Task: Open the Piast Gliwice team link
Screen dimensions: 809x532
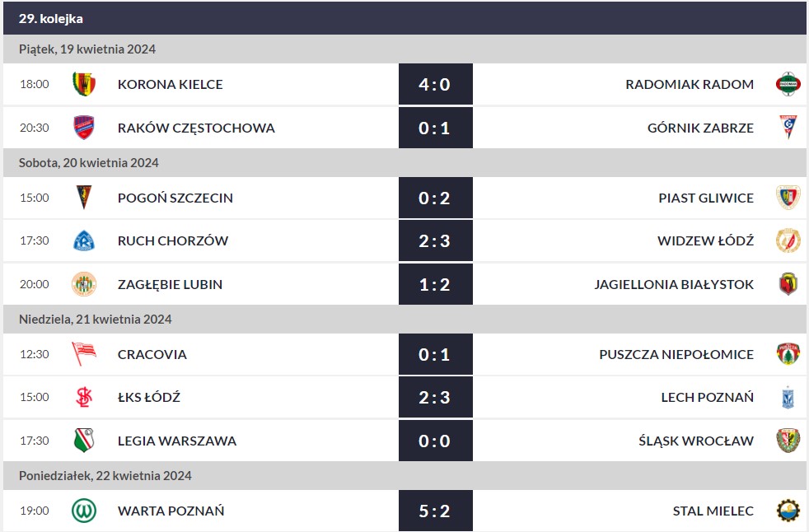Action: [706, 198]
